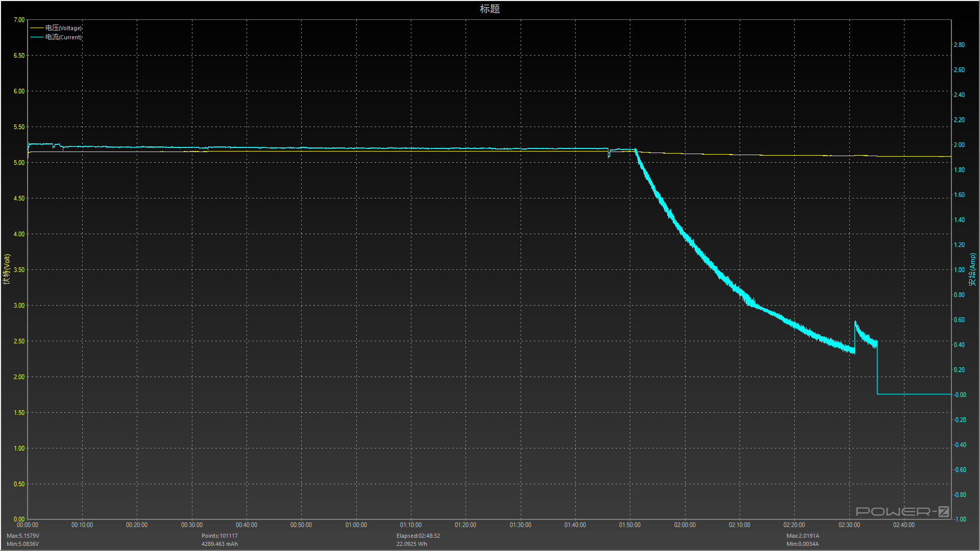Click the chart title 标题
The image size is (980, 551).
(489, 9)
